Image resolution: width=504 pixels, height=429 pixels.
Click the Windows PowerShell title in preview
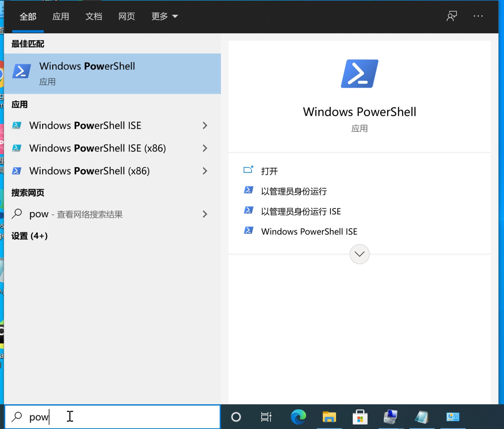[359, 112]
